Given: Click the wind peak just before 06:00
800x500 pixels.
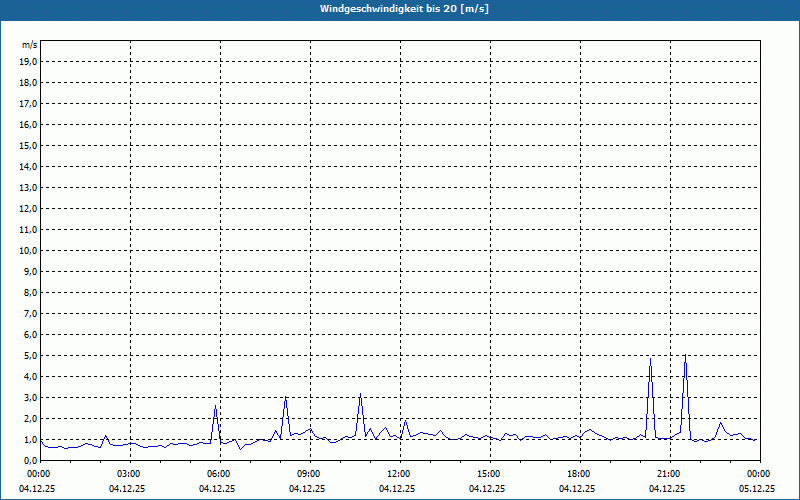Looking at the screenshot, I should pos(215,406).
